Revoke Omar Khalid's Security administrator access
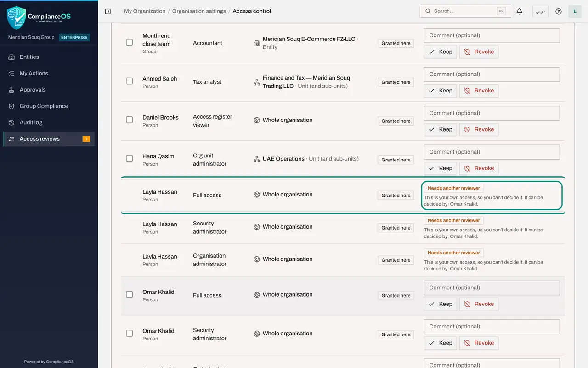Screen dimensions: 588x368 point(479,343)
